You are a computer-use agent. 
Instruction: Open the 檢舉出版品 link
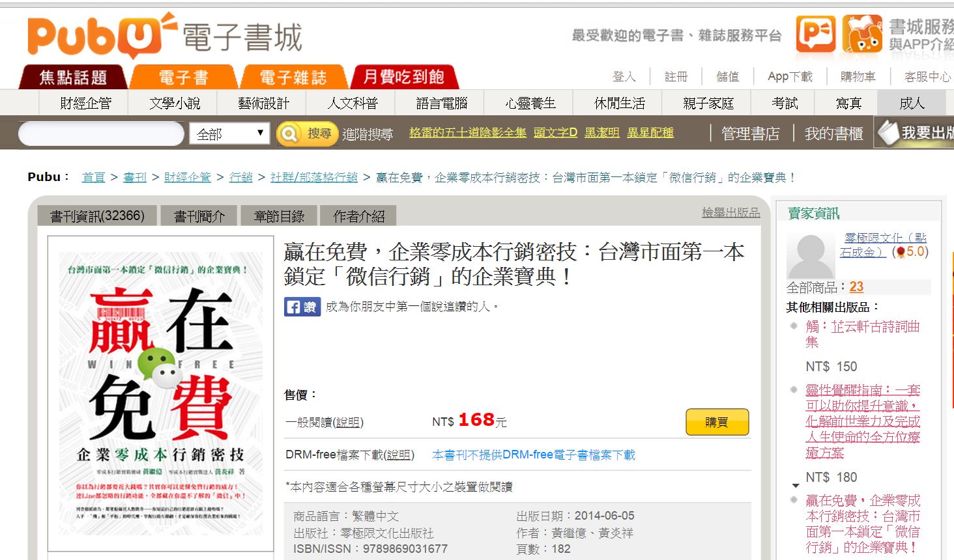[x=730, y=212]
